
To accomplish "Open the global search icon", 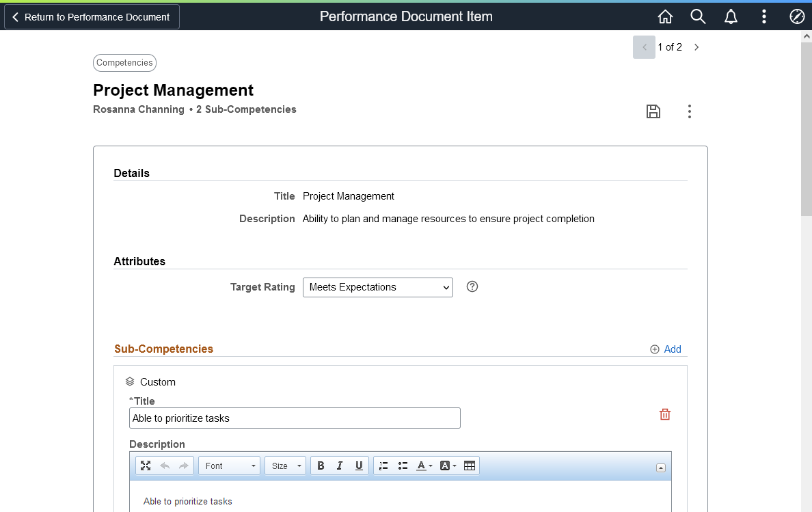I will point(698,16).
